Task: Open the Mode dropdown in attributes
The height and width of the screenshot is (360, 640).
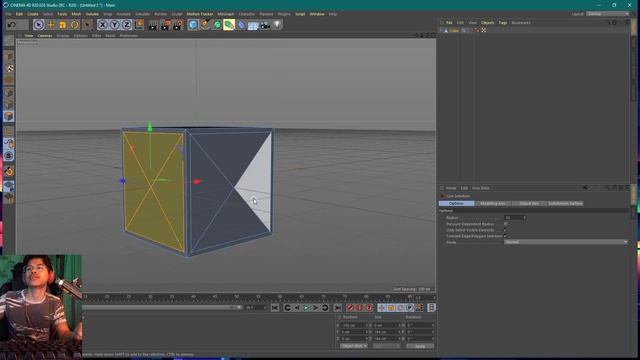Action: coord(566,242)
